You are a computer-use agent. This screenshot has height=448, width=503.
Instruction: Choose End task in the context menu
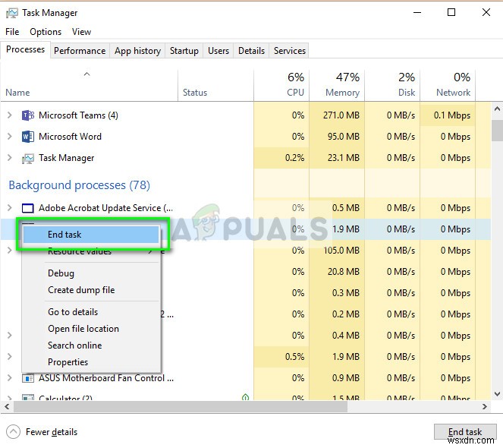tap(91, 235)
